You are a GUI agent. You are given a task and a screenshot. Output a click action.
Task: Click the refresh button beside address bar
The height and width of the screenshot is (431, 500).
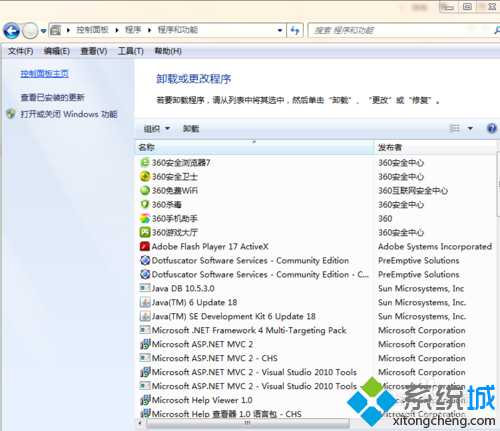[295, 30]
